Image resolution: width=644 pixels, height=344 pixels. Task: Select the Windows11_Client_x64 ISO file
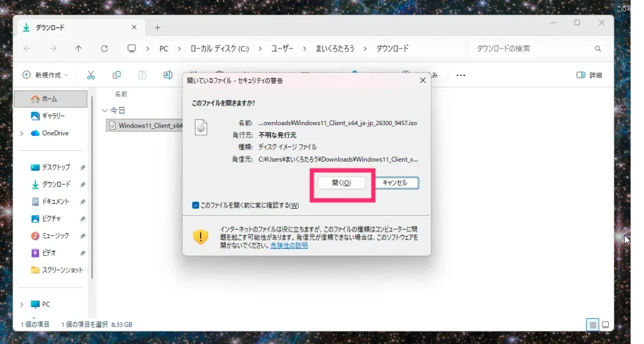(x=145, y=125)
